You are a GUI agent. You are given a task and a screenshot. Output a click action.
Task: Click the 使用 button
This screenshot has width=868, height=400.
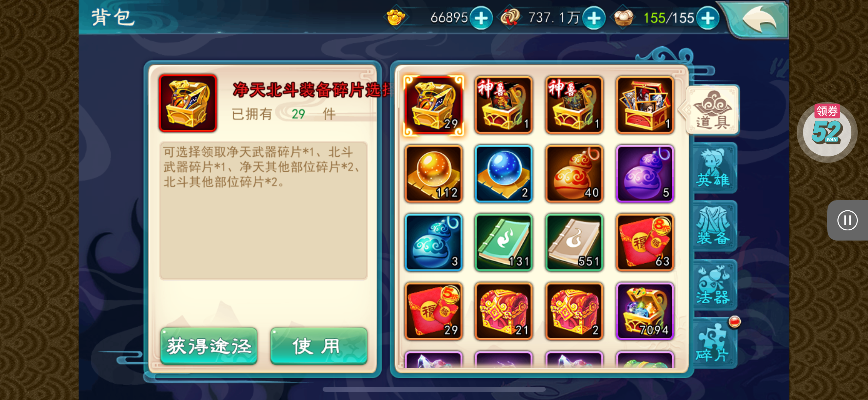click(319, 346)
